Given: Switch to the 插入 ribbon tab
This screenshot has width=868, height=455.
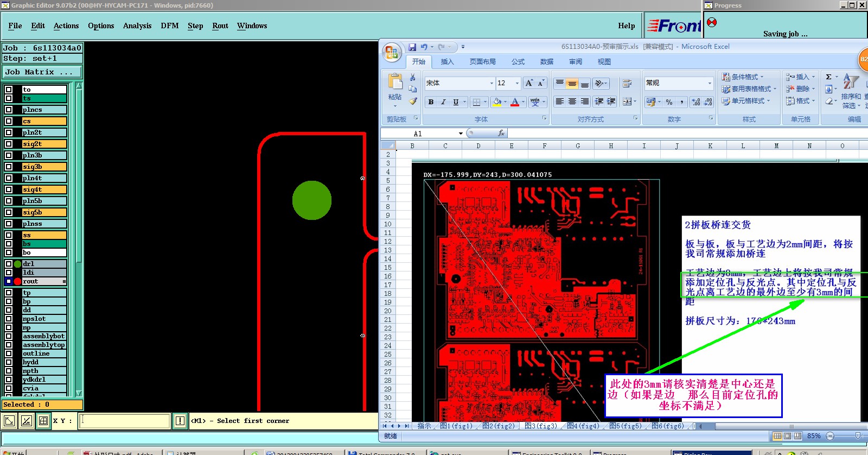Looking at the screenshot, I should (447, 62).
